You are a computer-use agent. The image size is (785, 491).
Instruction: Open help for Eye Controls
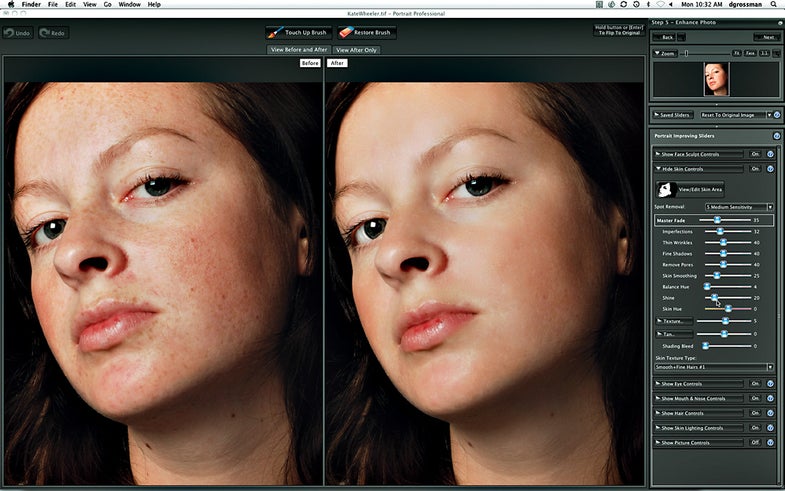pyautogui.click(x=770, y=384)
